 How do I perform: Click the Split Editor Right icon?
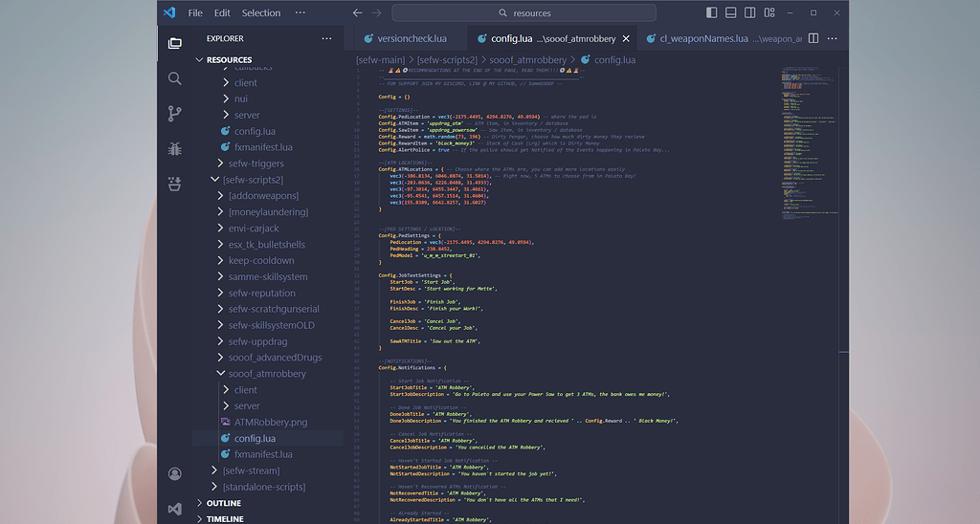pyautogui.click(x=813, y=38)
